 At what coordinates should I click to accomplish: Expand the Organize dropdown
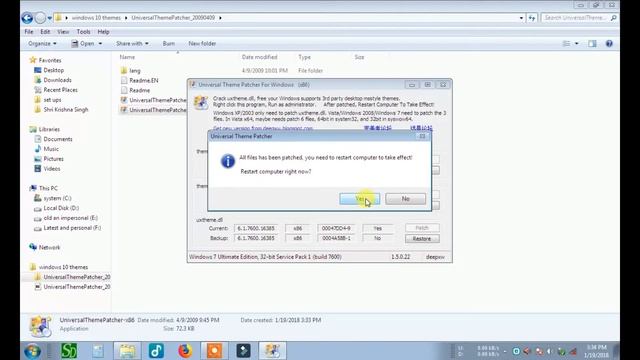(x=42, y=43)
